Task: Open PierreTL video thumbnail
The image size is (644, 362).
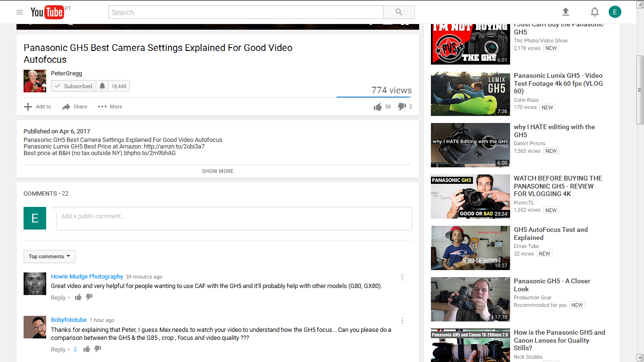Action: (x=471, y=197)
